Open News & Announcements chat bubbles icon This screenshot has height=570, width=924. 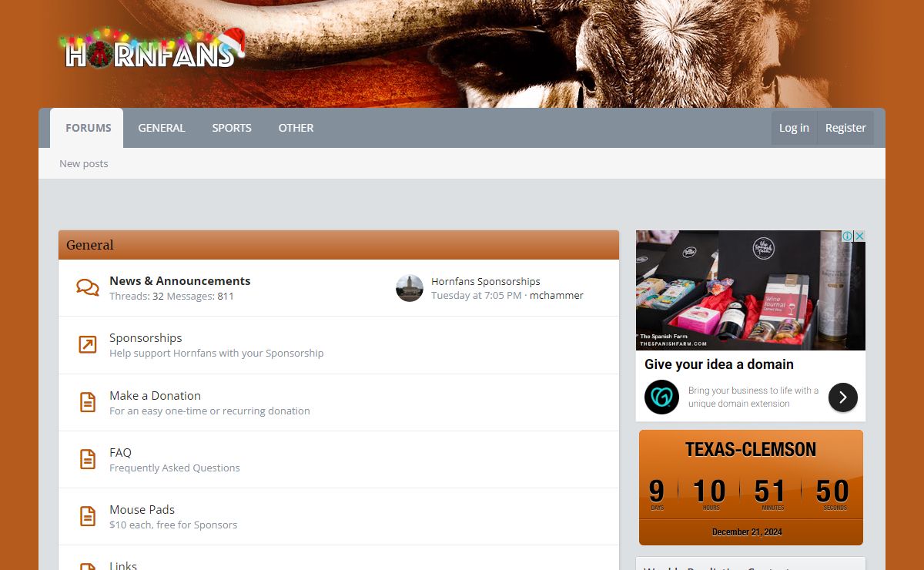point(88,288)
